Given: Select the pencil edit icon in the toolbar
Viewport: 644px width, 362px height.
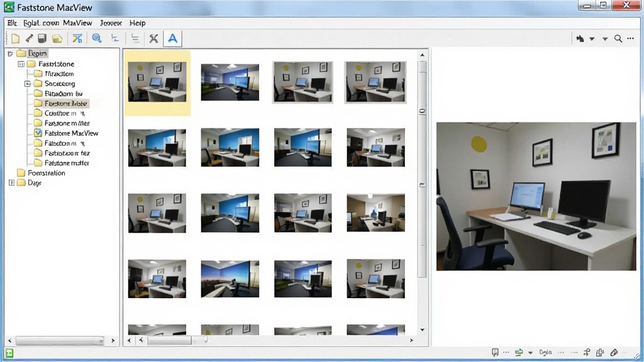Looking at the screenshot, I should (29, 38).
